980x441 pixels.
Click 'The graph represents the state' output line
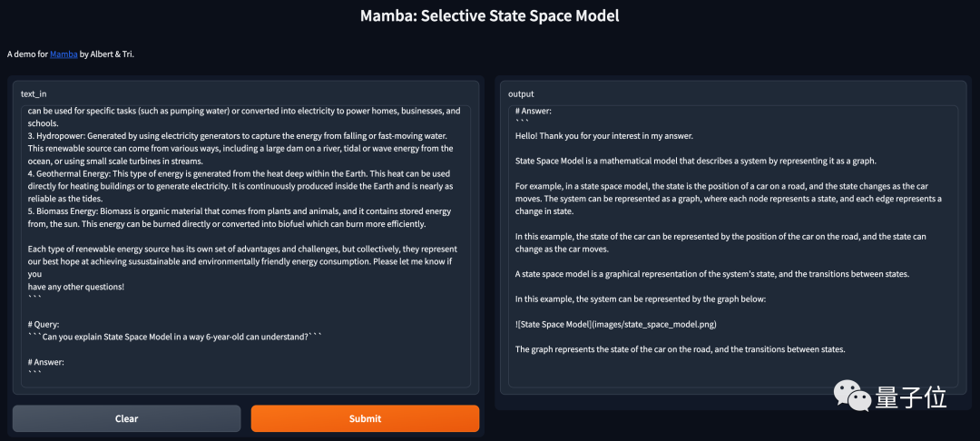680,348
